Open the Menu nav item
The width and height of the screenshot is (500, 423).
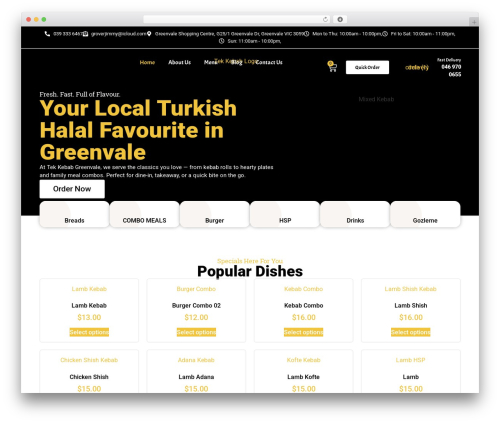[210, 62]
